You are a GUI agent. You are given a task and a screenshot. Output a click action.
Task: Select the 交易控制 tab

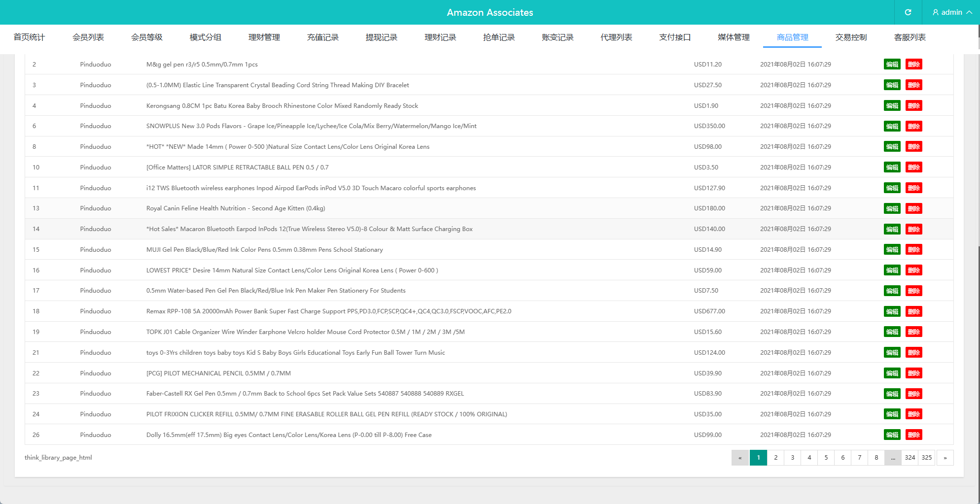pos(851,37)
